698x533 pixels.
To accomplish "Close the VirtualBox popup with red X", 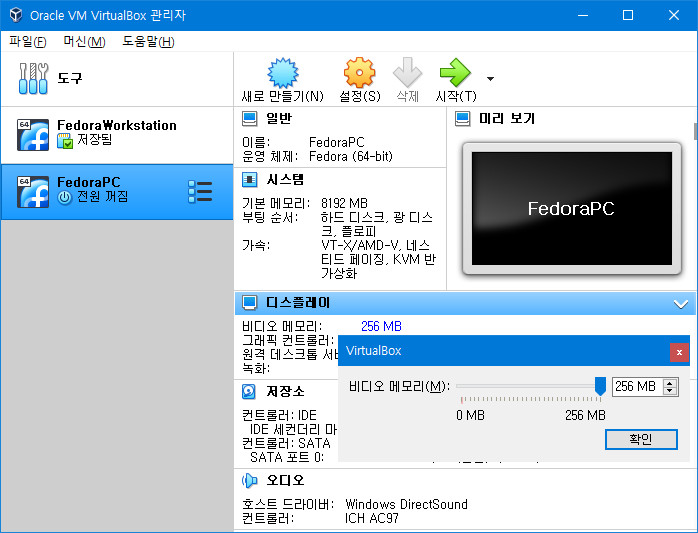I will point(679,352).
